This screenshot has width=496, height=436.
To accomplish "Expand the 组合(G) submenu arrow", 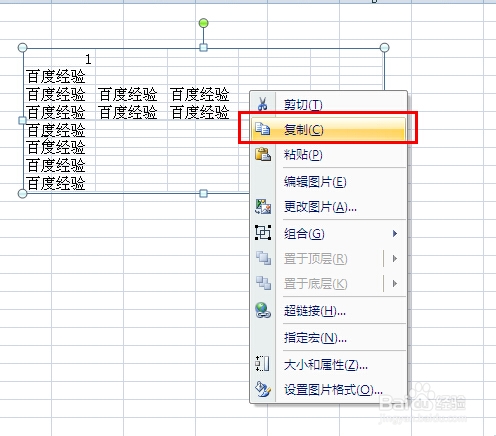I will click(x=395, y=233).
